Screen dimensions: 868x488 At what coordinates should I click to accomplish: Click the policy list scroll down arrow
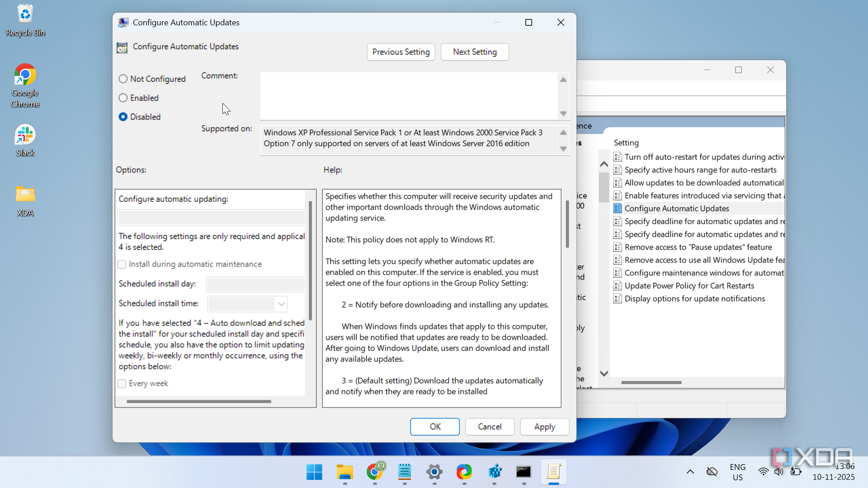604,373
